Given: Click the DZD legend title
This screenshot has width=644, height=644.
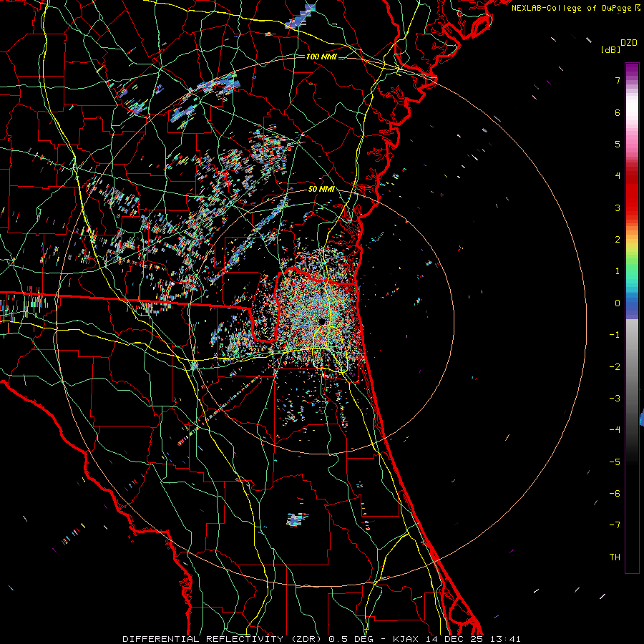Looking at the screenshot, I should click(629, 43).
